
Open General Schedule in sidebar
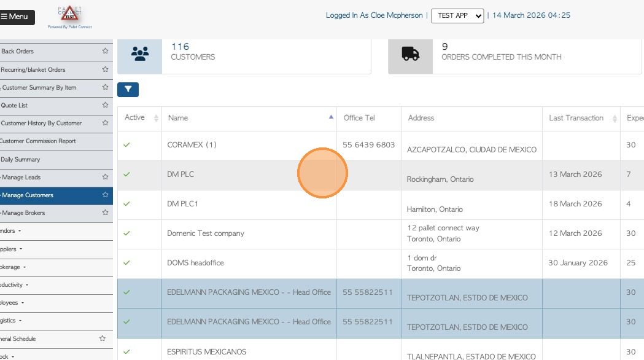[18, 339]
